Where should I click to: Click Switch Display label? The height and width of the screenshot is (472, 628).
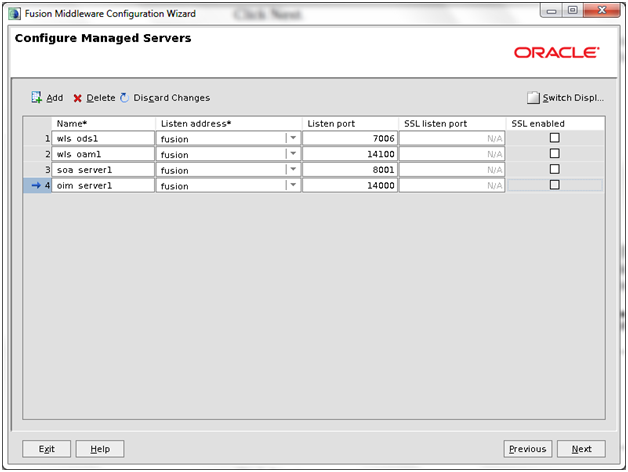573,98
